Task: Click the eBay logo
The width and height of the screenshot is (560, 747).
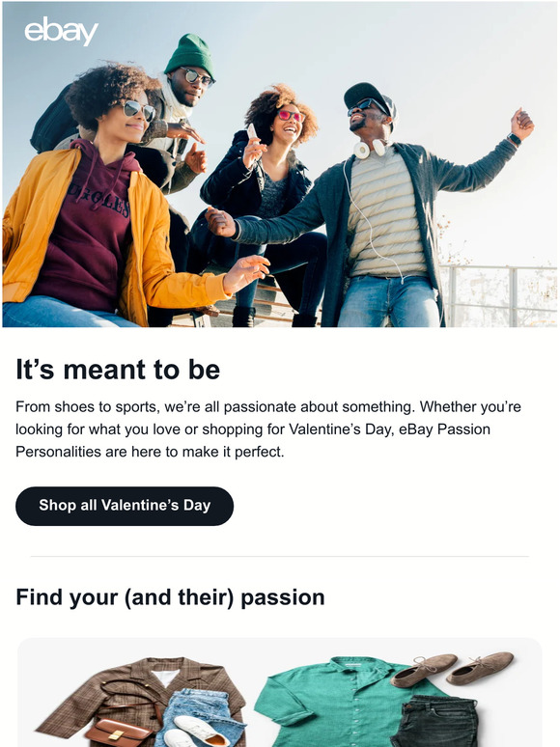Action: (61, 32)
